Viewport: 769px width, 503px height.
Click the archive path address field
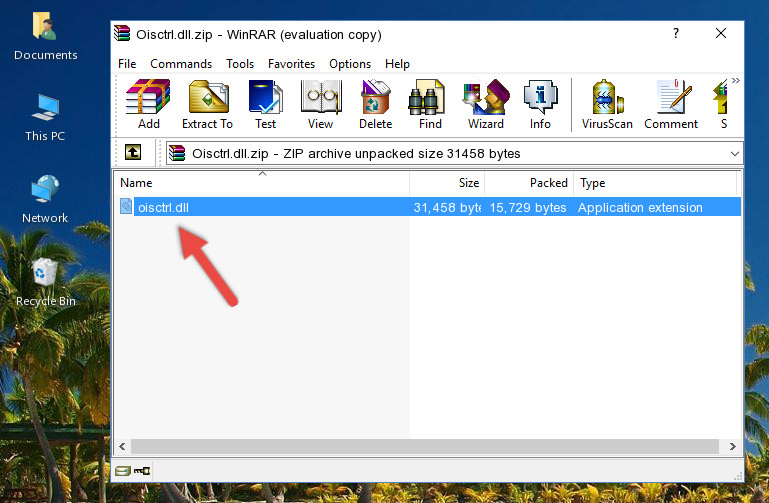(x=454, y=153)
